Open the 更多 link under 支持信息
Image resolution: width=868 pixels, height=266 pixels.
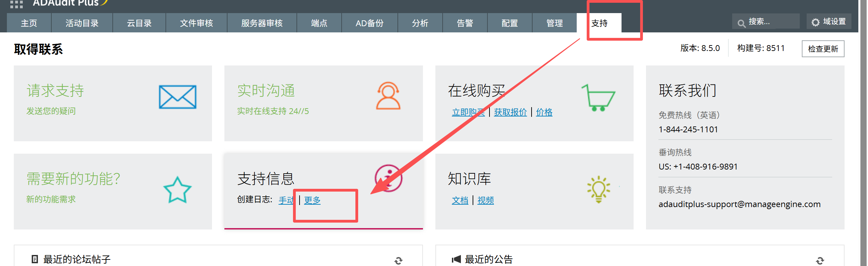tap(312, 200)
